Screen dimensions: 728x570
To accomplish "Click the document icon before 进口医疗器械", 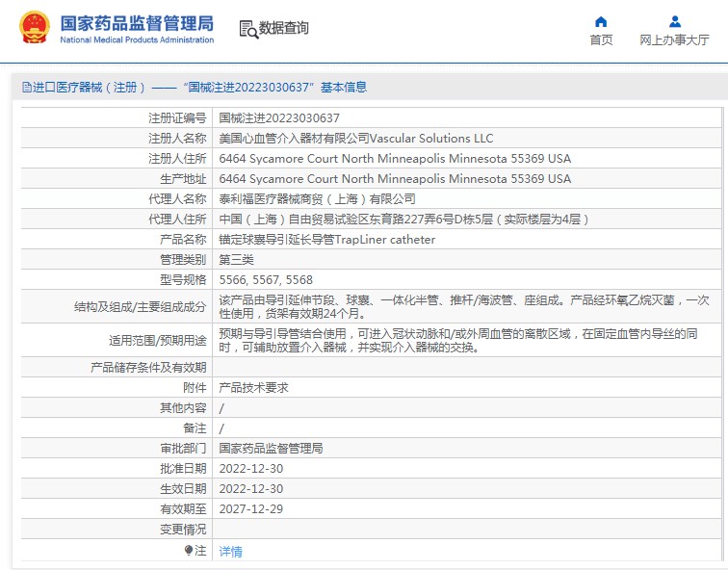I will point(27,88).
